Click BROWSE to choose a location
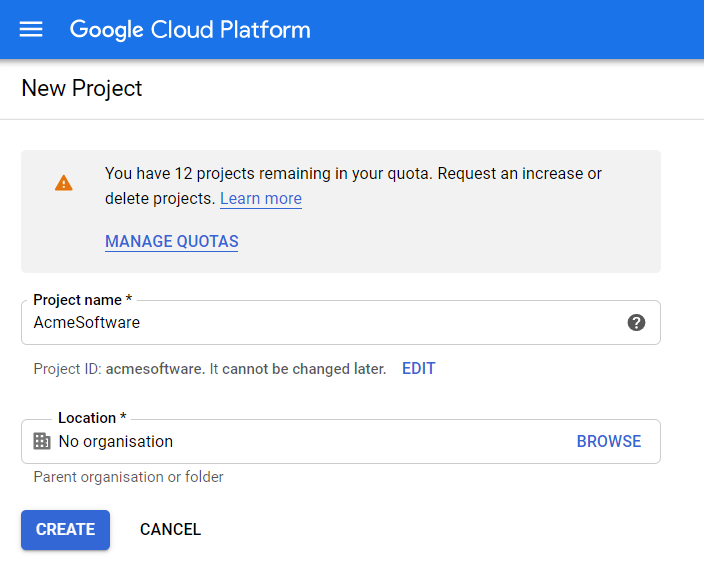Image resolution: width=704 pixels, height=577 pixels. coord(609,441)
